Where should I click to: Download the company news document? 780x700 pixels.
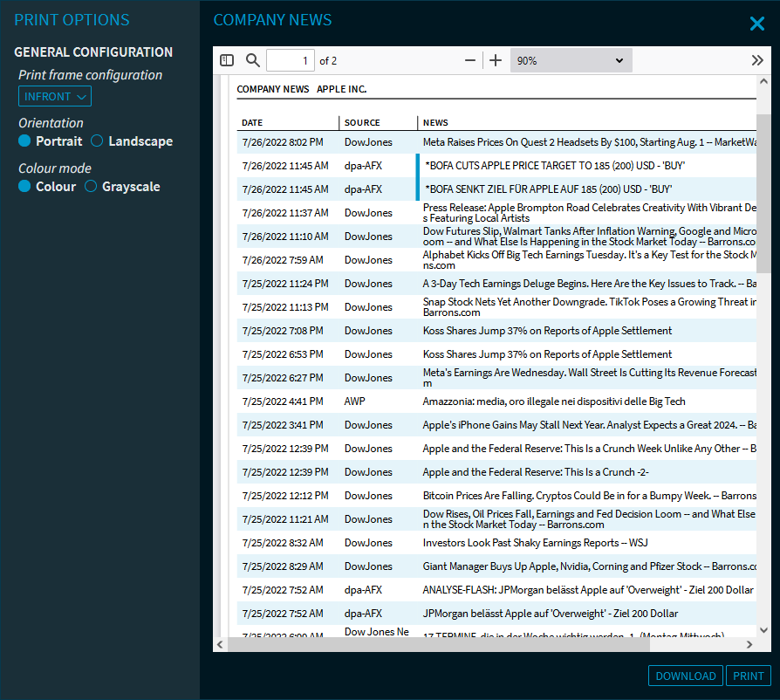click(686, 676)
